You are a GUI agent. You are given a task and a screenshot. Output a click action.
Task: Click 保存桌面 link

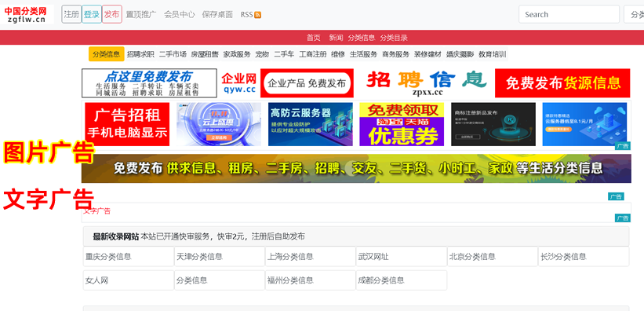pyautogui.click(x=217, y=14)
